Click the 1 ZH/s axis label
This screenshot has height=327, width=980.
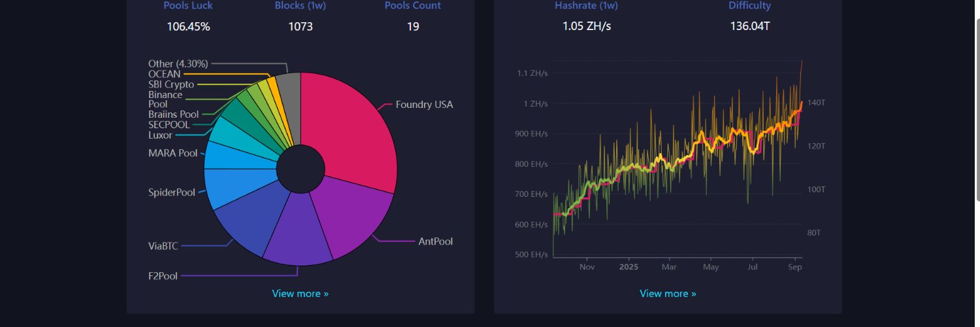pyautogui.click(x=534, y=103)
